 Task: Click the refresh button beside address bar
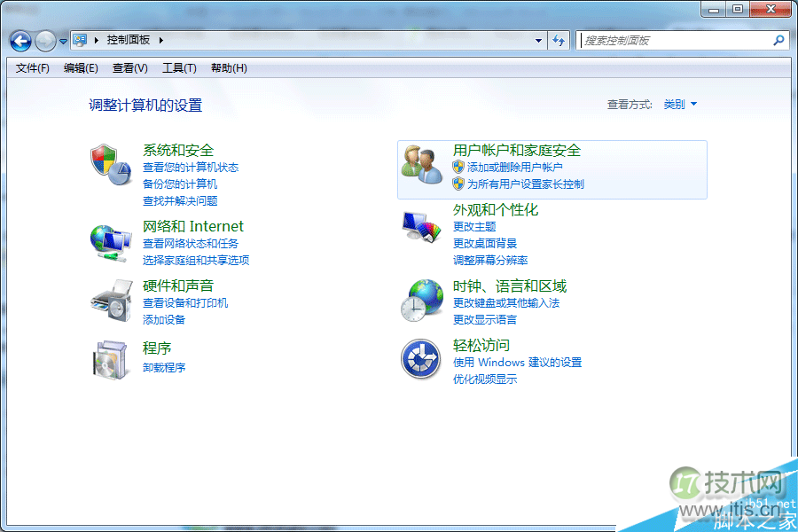pos(559,41)
